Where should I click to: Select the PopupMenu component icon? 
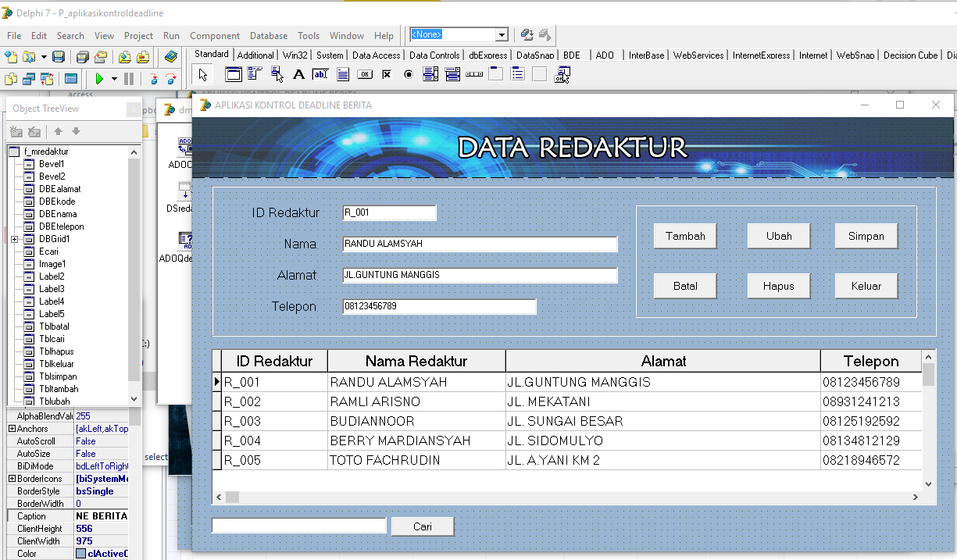point(277,75)
